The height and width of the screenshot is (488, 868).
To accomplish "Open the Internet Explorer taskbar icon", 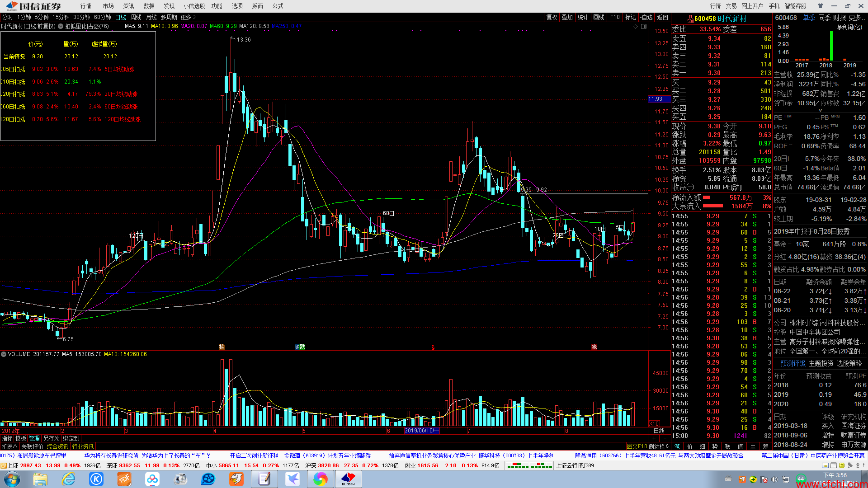I will point(68,479).
